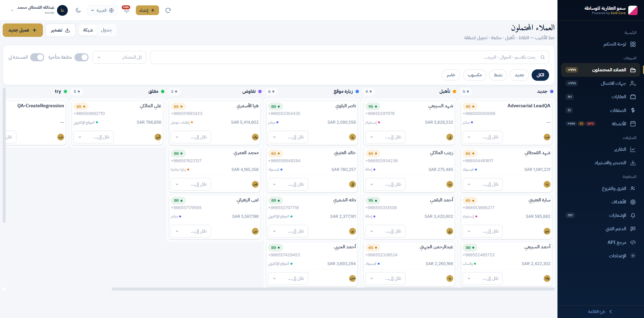Toggle dark mode moon icon

coord(78,10)
